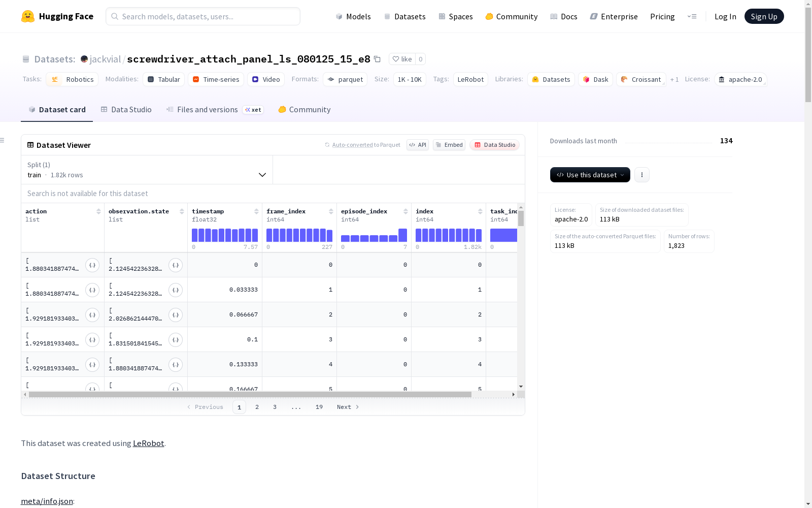Open the navigation overflow menu icon

pyautogui.click(x=692, y=16)
